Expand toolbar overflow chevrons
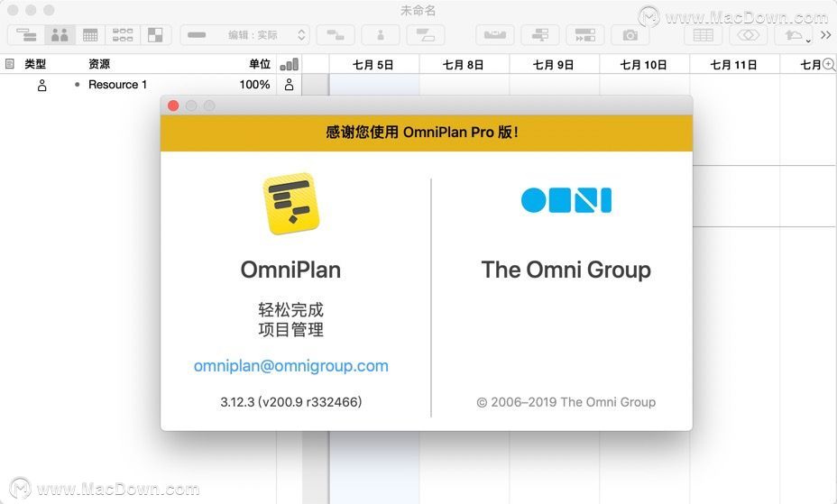 pos(826,35)
